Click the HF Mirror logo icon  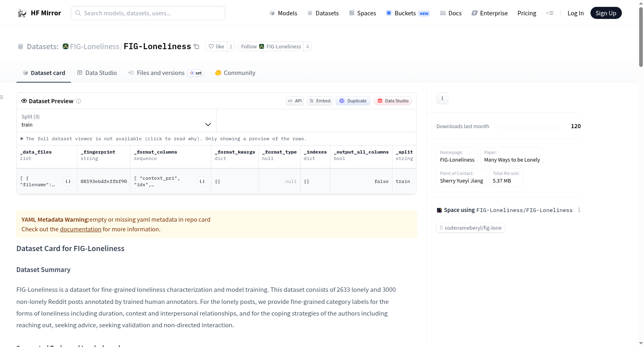click(x=22, y=13)
